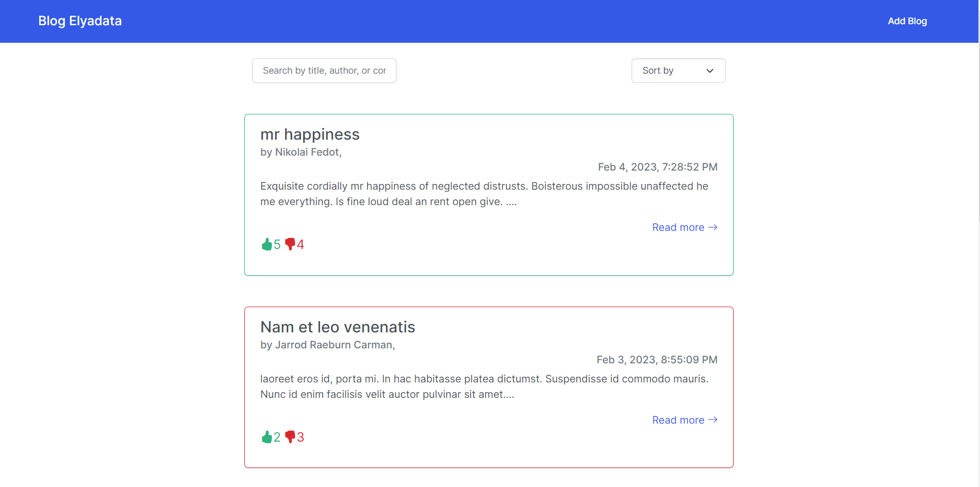
Task: Click author name Jarrod Raeburn Carman
Action: 335,345
